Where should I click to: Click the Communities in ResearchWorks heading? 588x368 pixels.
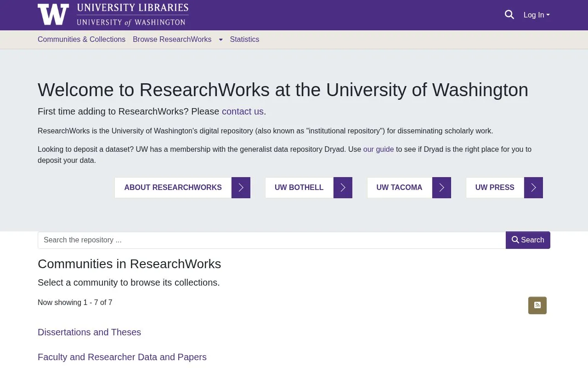129,264
